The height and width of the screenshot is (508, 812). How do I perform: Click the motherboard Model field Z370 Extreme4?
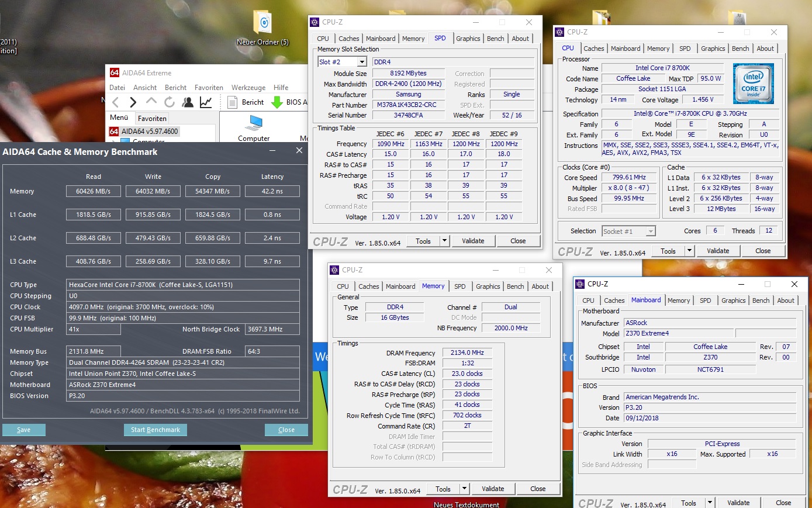678,333
